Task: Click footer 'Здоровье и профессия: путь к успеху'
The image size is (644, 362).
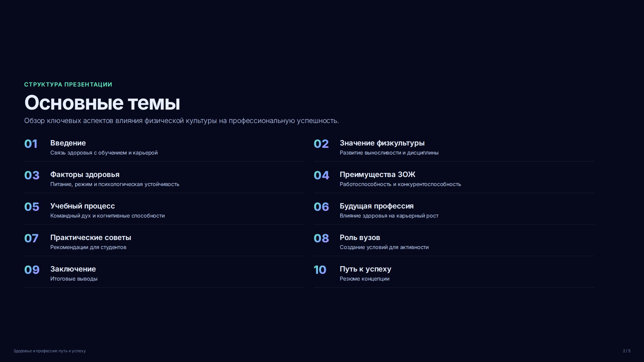Action: 50,351
